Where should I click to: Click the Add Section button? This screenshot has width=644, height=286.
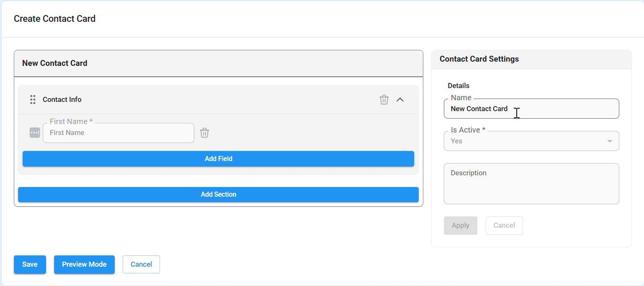tap(218, 195)
